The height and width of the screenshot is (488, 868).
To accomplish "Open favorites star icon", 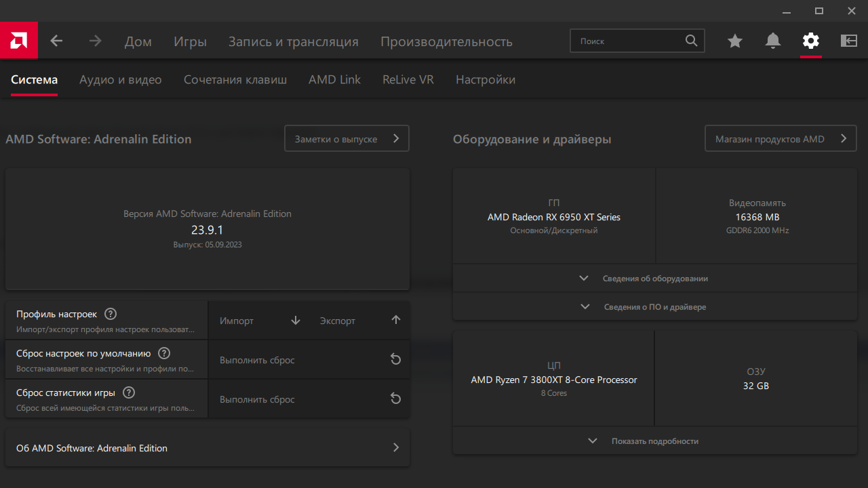I will click(x=735, y=41).
